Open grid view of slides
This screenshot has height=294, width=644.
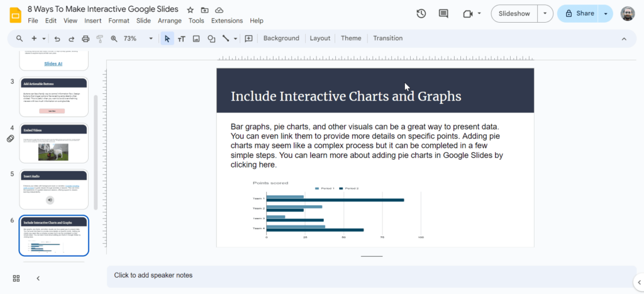(16, 278)
